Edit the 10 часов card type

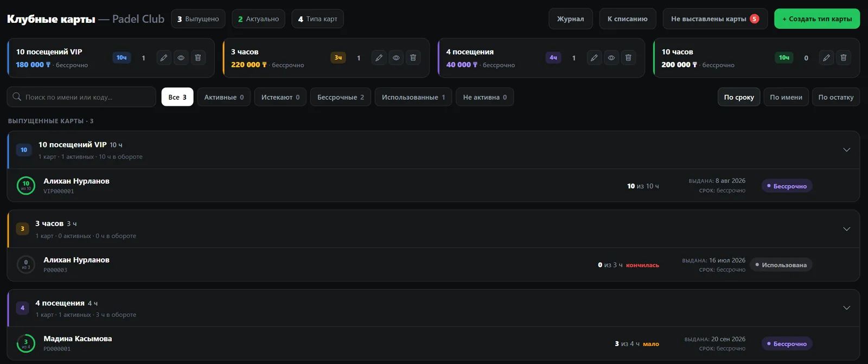click(x=826, y=58)
